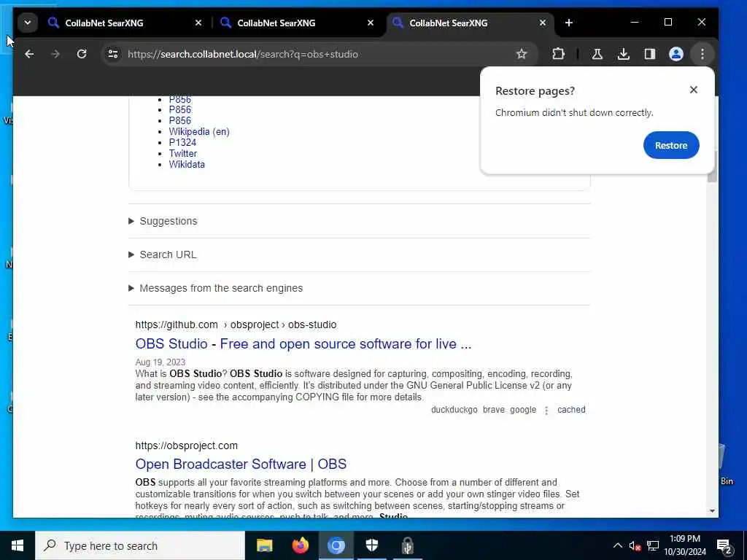Viewport: 747px width, 560px height.
Task: Reload the current page
Action: tap(82, 54)
